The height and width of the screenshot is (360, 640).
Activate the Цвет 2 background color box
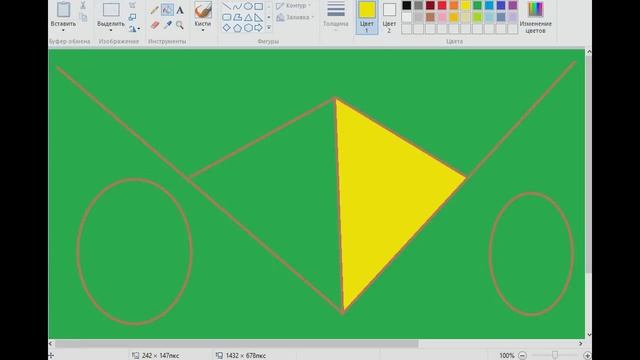point(389,17)
